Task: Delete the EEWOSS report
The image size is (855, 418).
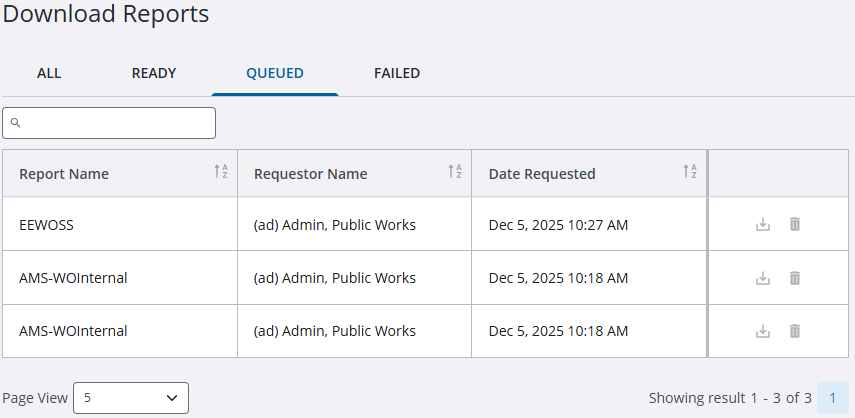Action: pos(795,224)
